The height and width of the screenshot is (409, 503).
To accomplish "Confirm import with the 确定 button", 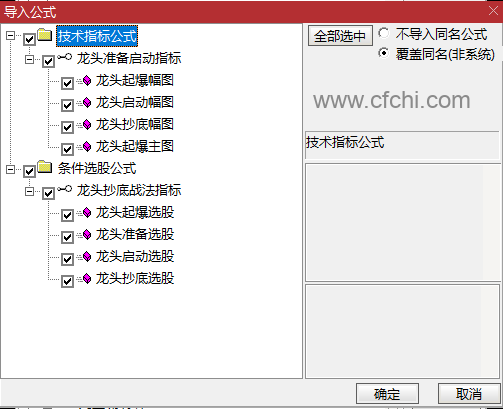I will click(x=387, y=394).
